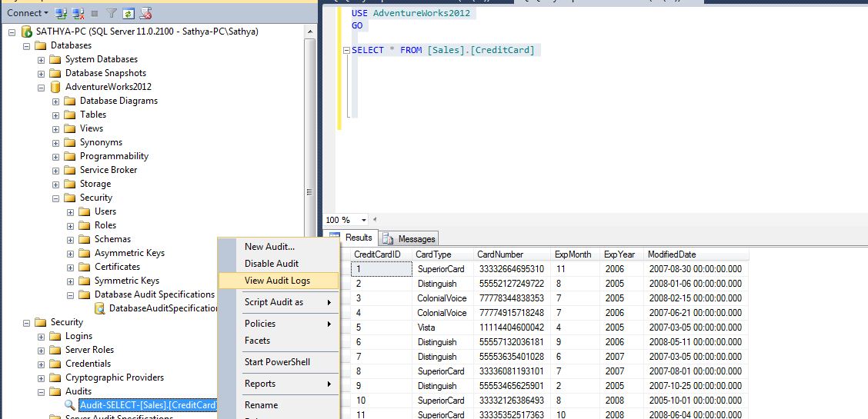The image size is (868, 419).
Task: Click the SATHYA-PC server icon
Action: [x=27, y=32]
